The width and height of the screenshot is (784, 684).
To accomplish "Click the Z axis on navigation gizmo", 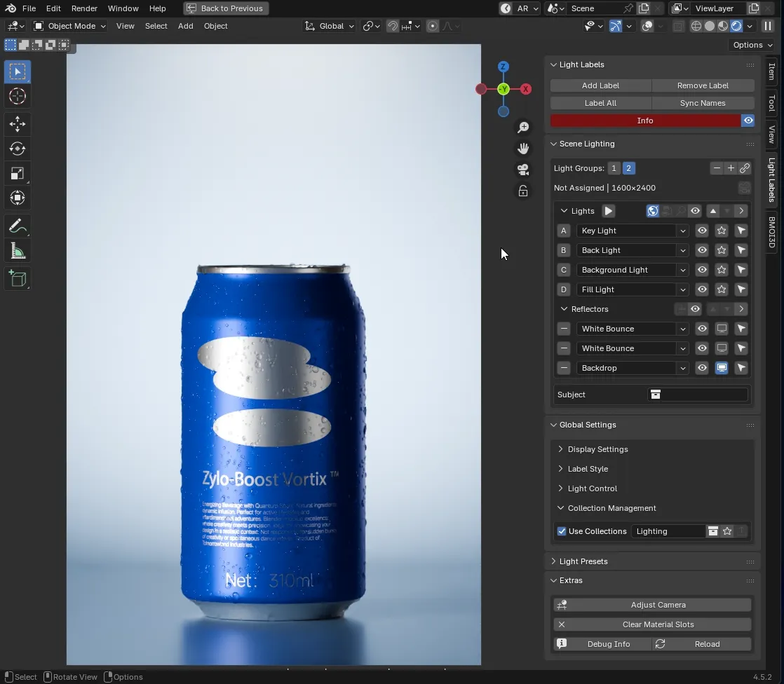I will pyautogui.click(x=503, y=67).
